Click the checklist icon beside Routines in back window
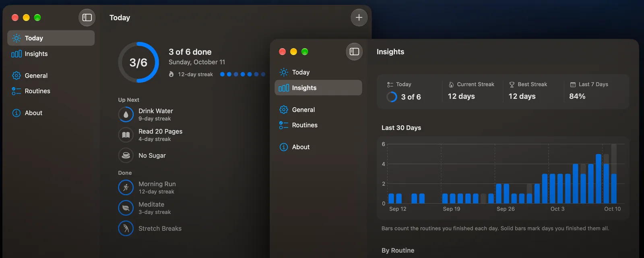Viewport: 644px width, 258px height. pyautogui.click(x=17, y=91)
